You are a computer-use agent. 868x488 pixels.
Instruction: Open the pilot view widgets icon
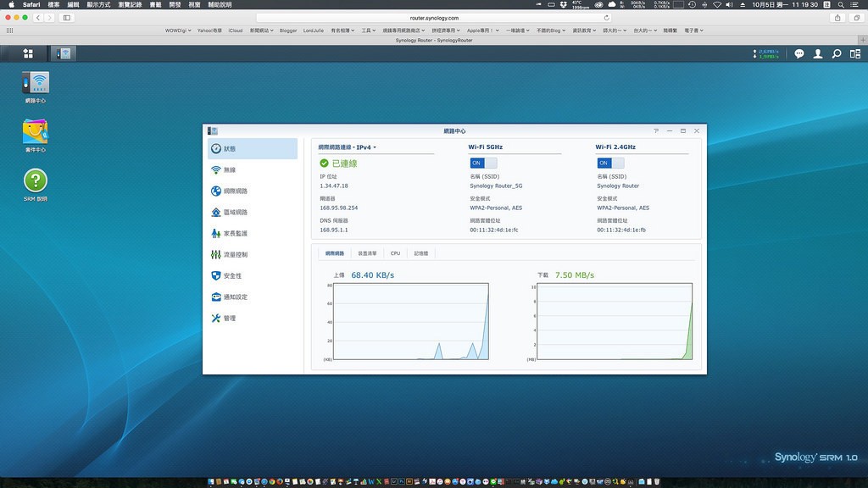tap(855, 53)
